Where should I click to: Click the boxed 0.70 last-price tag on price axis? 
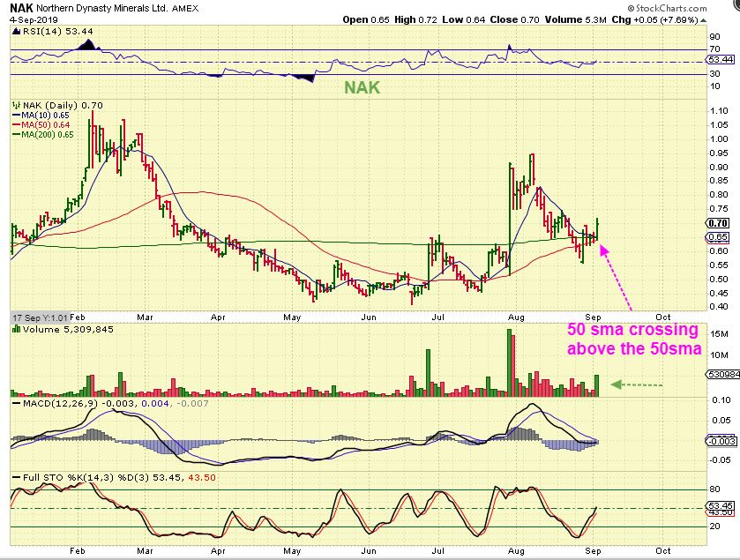pos(718,223)
